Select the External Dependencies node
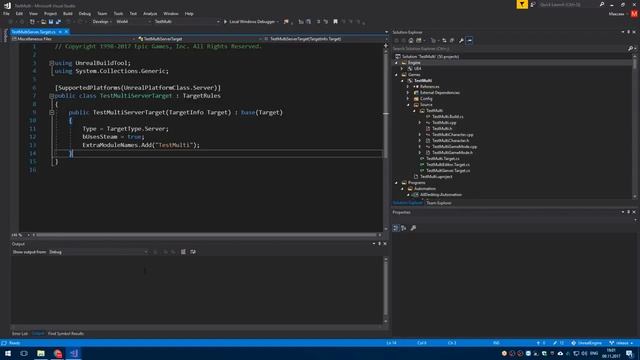Image resolution: width=640 pixels, height=360 pixels. click(x=440, y=93)
